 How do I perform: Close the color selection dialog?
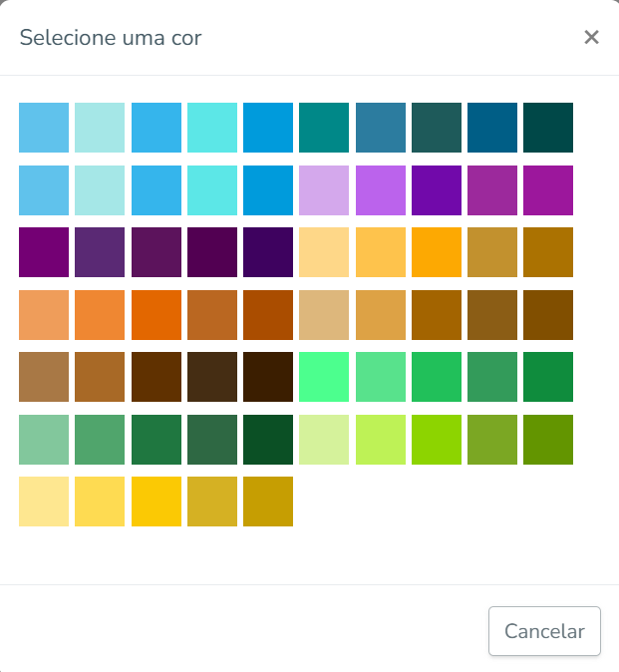click(591, 37)
